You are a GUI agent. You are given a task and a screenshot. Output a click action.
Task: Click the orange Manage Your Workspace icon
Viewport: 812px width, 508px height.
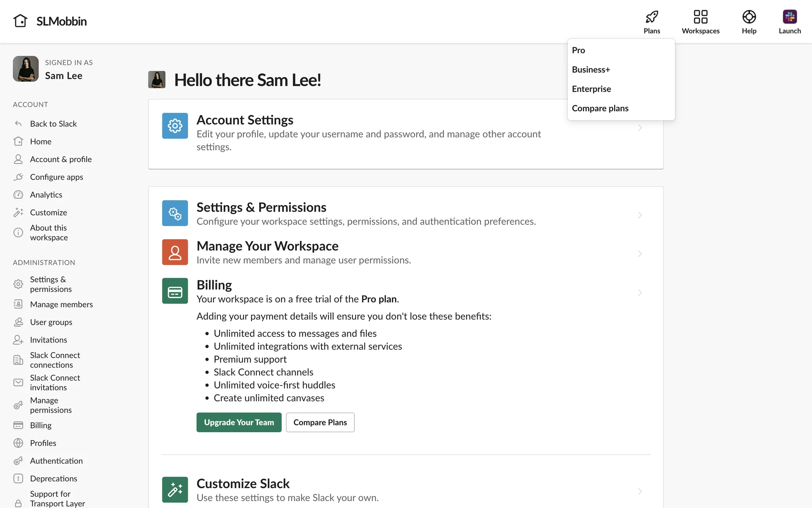(x=175, y=252)
